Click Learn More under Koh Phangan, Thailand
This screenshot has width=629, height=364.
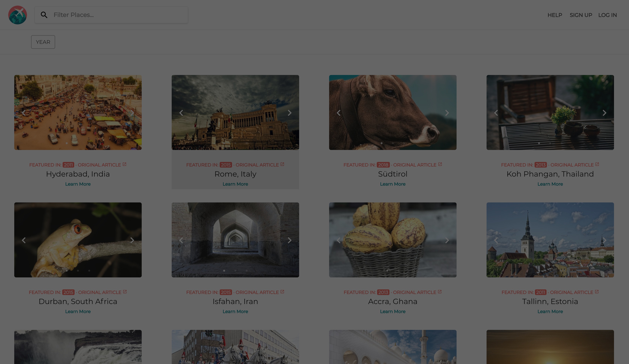click(x=550, y=184)
